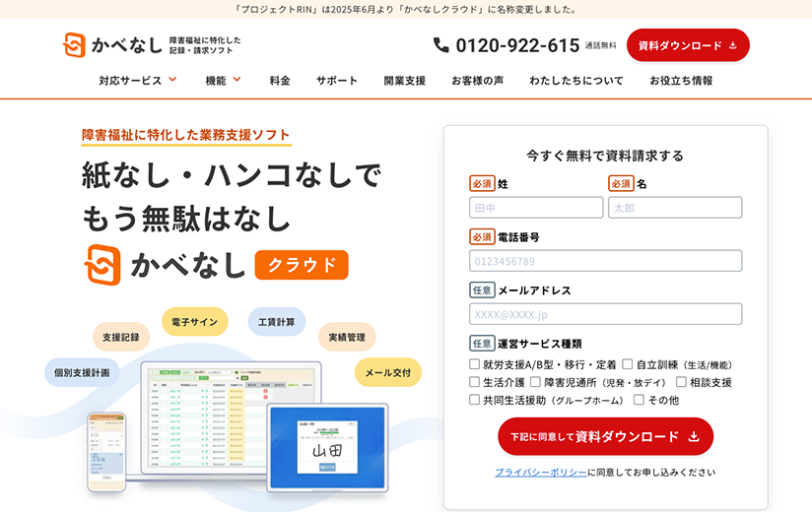The height and width of the screenshot is (512, 812).
Task: Click the 今すぐ無料で資料請求する heading
Action: [605, 156]
